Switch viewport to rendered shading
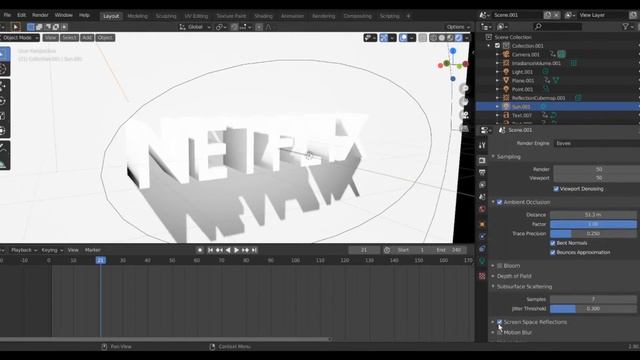The width and height of the screenshot is (640, 360). click(x=459, y=38)
